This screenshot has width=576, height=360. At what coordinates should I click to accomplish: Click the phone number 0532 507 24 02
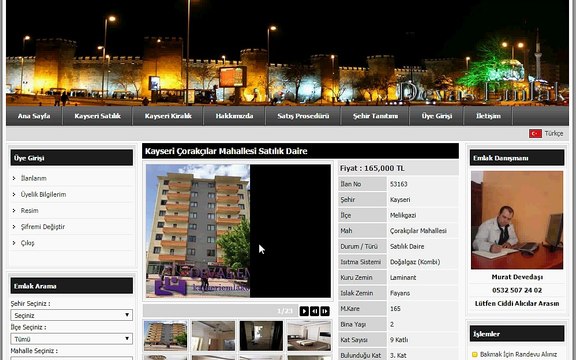click(x=517, y=290)
